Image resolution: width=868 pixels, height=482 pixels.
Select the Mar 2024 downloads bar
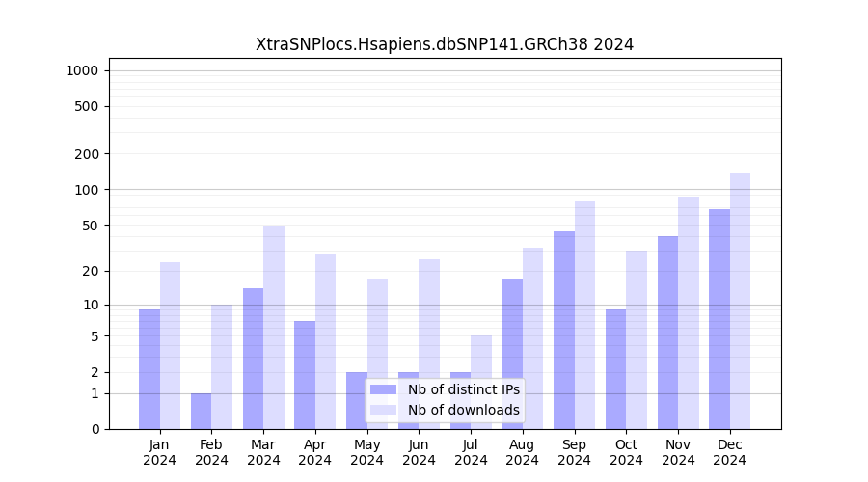[x=274, y=327]
